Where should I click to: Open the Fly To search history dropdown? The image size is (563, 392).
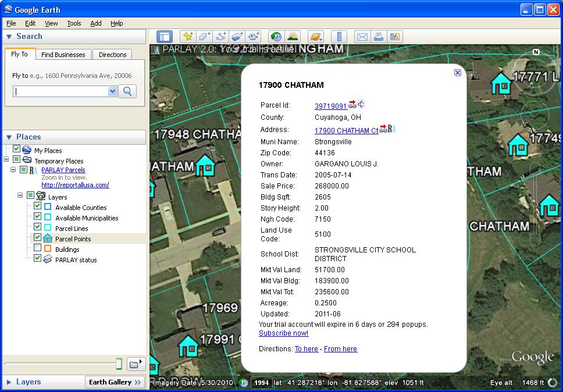[112, 91]
